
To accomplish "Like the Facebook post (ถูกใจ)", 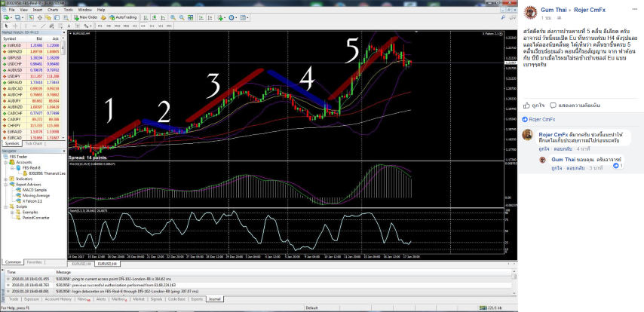I will (535, 105).
